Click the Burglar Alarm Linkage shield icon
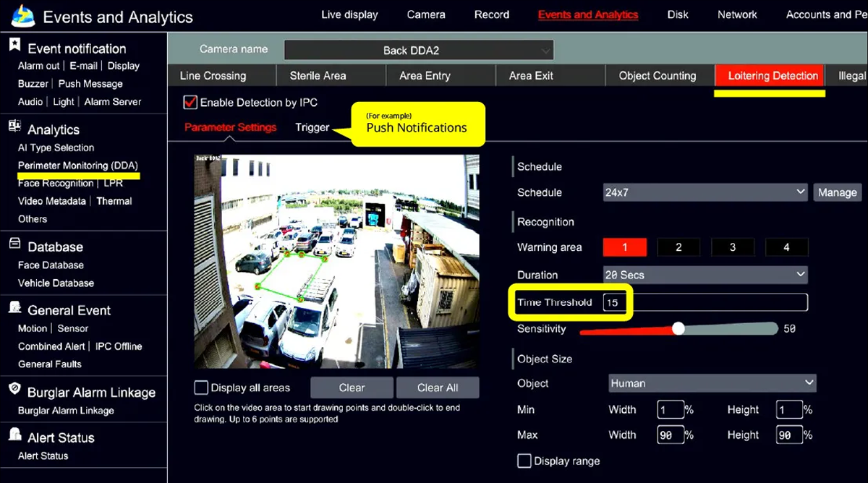This screenshot has height=483, width=868. point(14,390)
